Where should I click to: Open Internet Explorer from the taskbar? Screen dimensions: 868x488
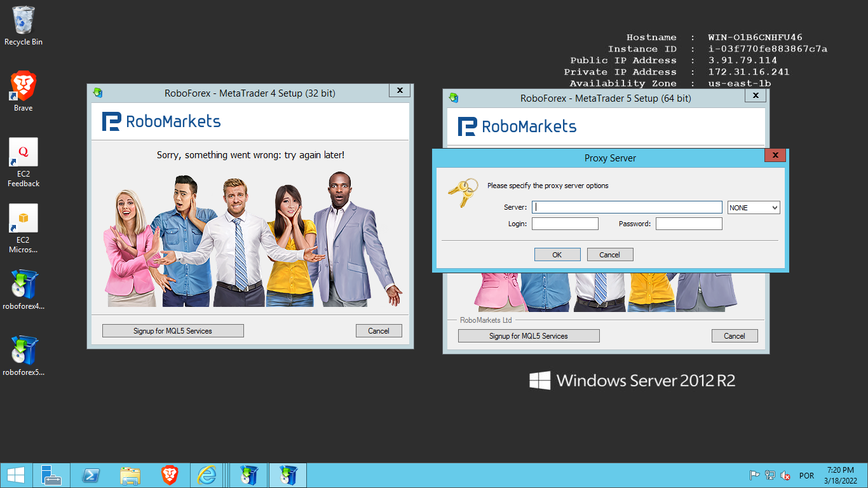[207, 475]
